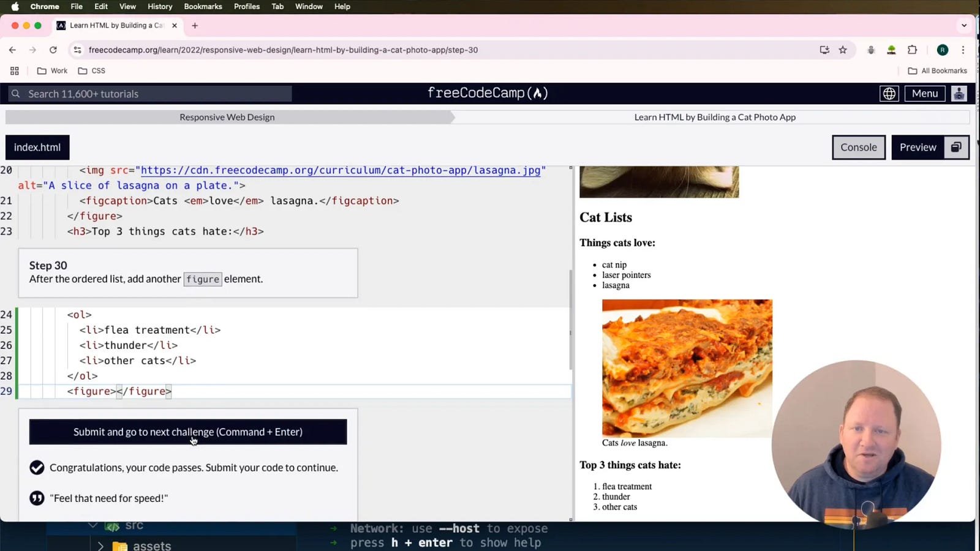Open the Learn HTML by Building a Cat Photo App breadcrumb
The height and width of the screenshot is (551, 980).
coord(715,117)
